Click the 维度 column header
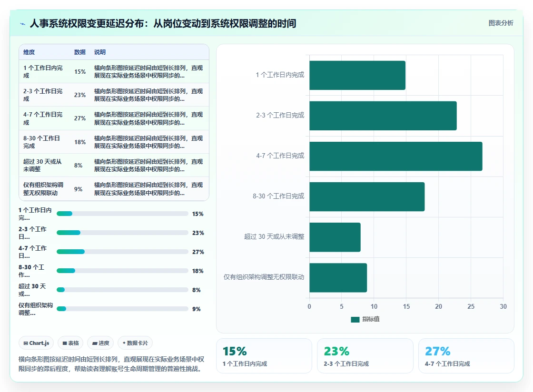This screenshot has width=533, height=392. coord(29,52)
